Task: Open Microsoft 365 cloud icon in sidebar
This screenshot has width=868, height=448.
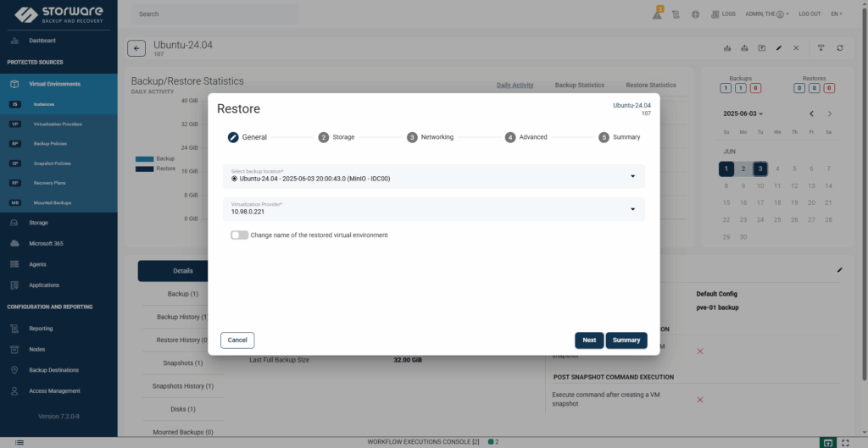Action: click(x=14, y=243)
